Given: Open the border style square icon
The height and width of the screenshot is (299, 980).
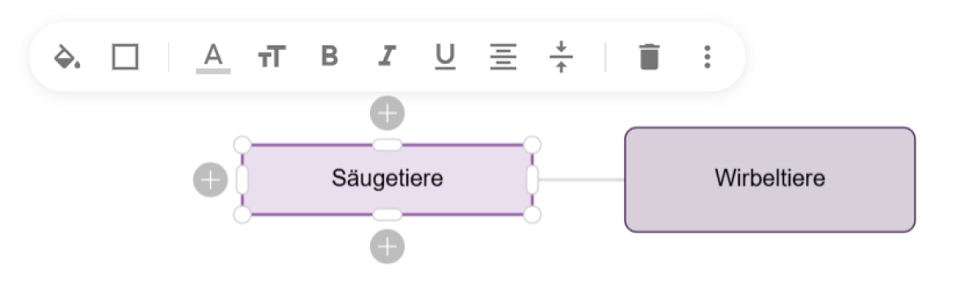Looking at the screenshot, I should 125,57.
